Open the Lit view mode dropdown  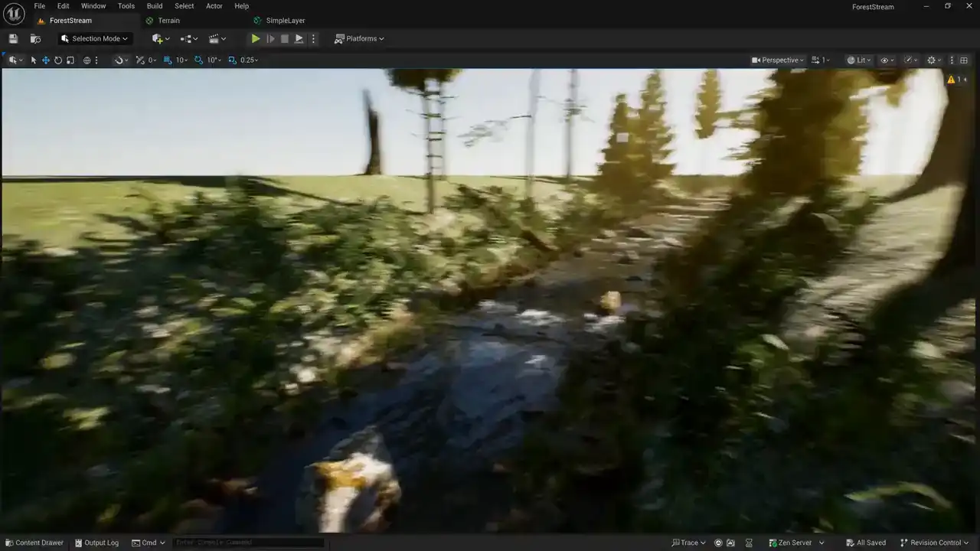tap(860, 60)
